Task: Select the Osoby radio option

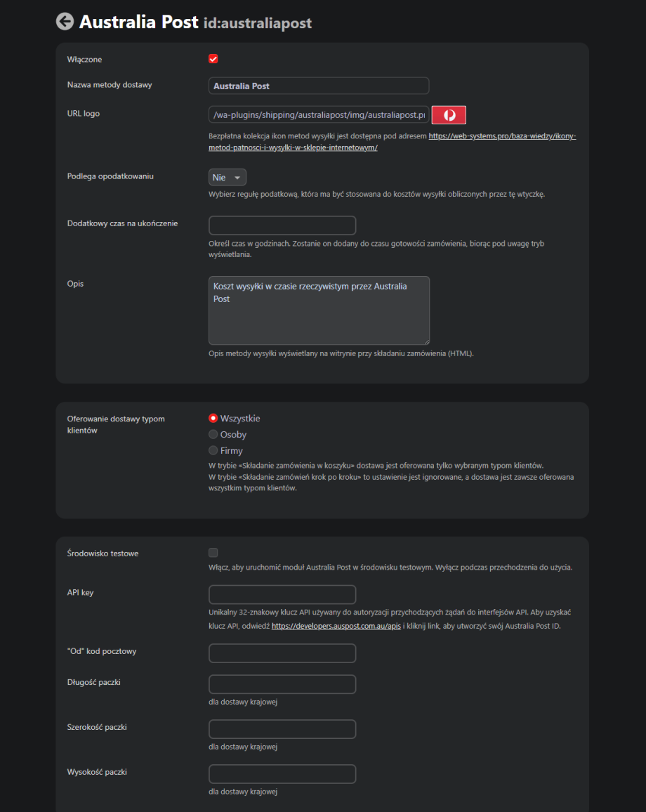Action: (x=213, y=434)
